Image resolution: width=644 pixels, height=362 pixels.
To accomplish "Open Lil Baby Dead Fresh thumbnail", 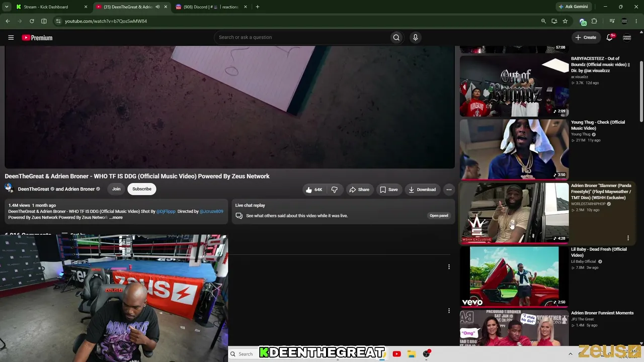I will pos(514,277).
